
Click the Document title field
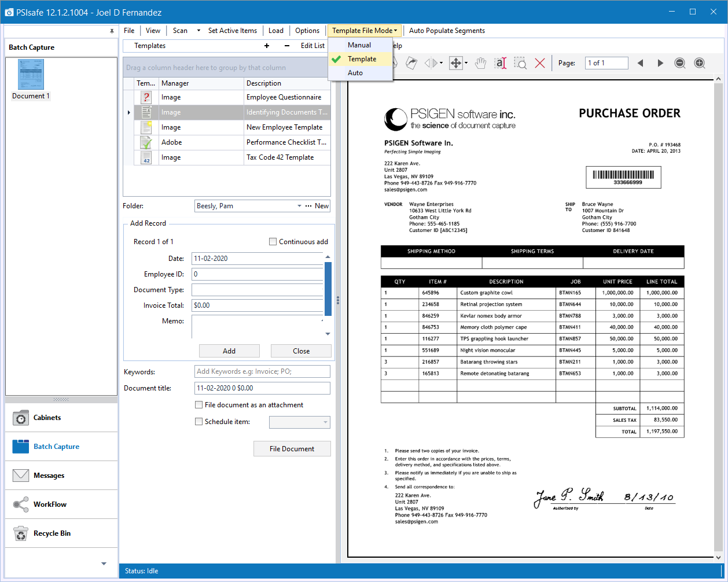pos(262,388)
